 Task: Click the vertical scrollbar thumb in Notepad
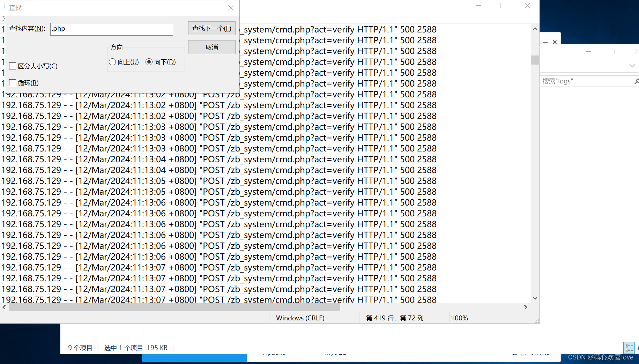(x=535, y=60)
